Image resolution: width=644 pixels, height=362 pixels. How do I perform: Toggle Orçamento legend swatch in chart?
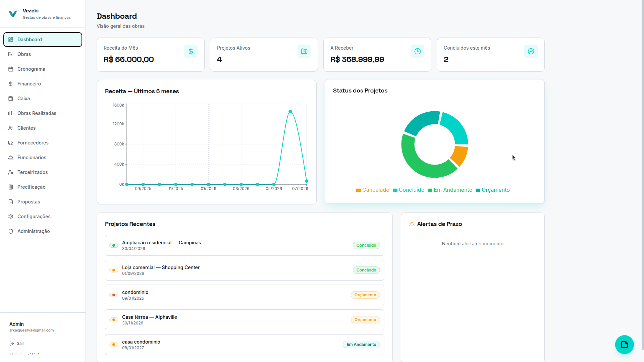pyautogui.click(x=478, y=190)
